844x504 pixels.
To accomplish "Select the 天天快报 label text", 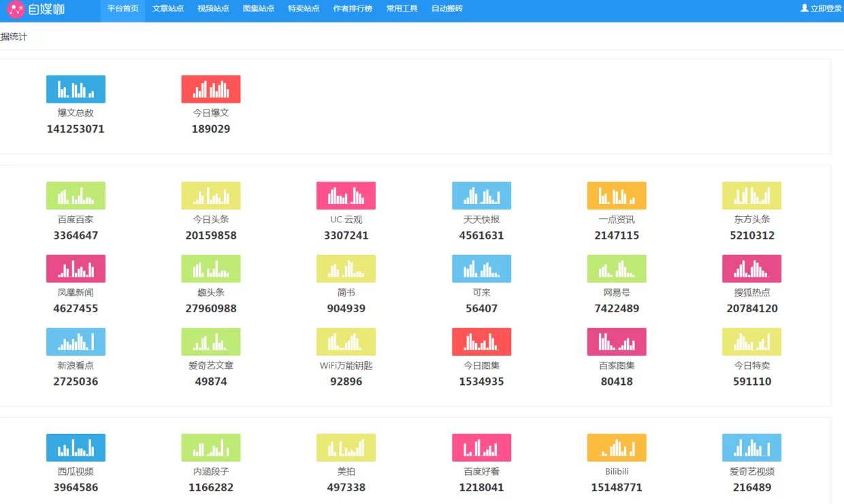I will [481, 220].
